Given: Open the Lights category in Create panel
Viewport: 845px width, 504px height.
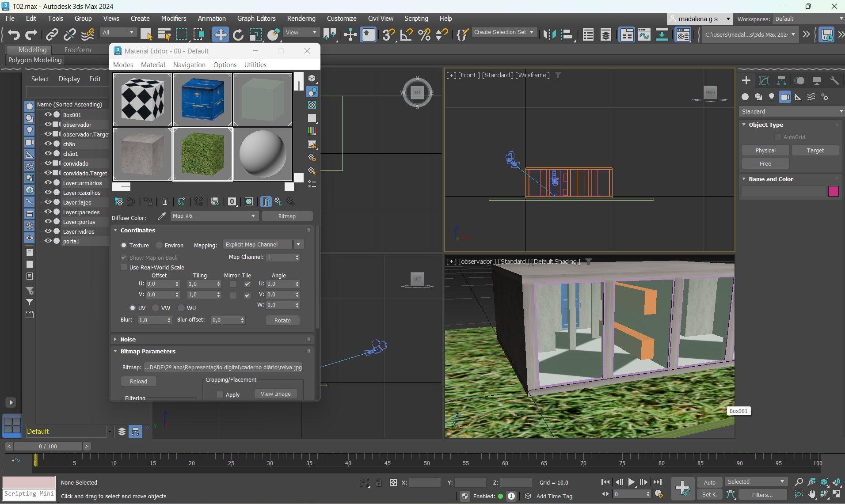Looking at the screenshot, I should click(772, 97).
